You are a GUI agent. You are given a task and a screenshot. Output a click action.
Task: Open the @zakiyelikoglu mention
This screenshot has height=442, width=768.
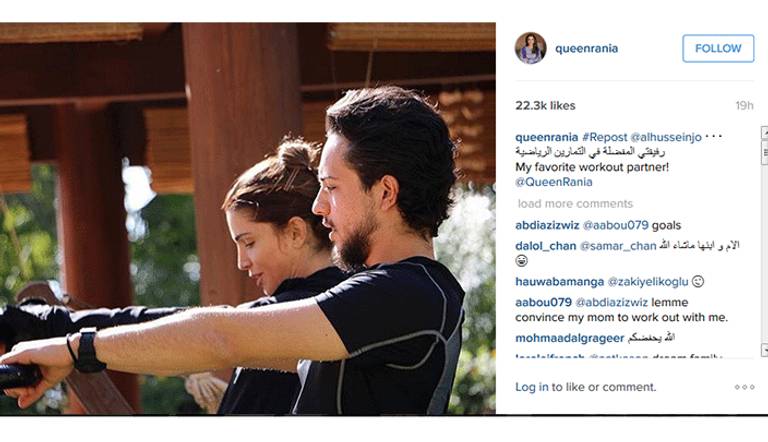click(648, 282)
